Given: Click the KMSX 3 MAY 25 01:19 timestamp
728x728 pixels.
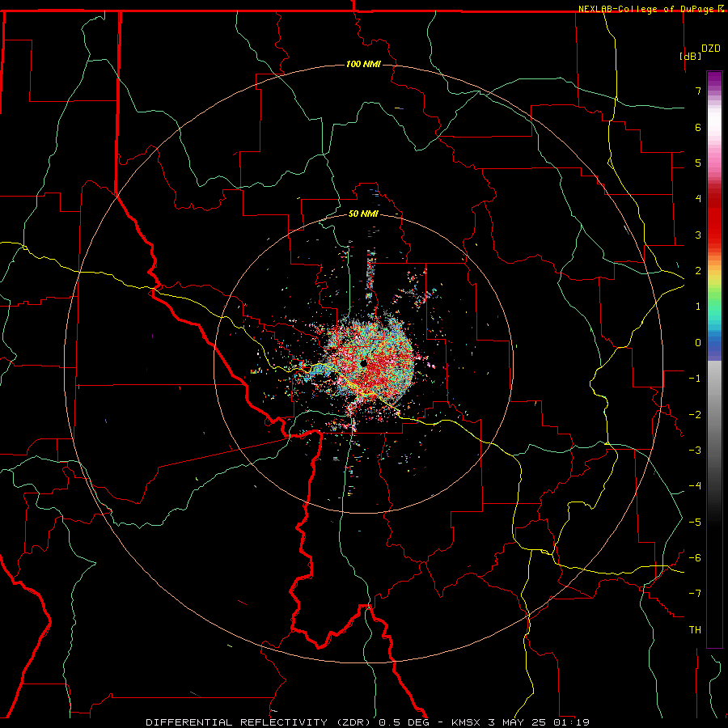Looking at the screenshot, I should (x=520, y=722).
